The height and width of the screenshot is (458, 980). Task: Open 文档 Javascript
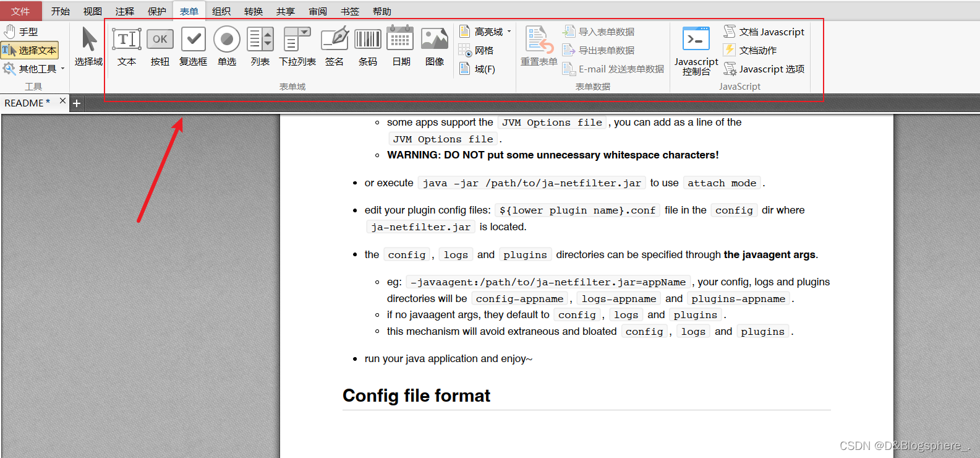tap(764, 32)
